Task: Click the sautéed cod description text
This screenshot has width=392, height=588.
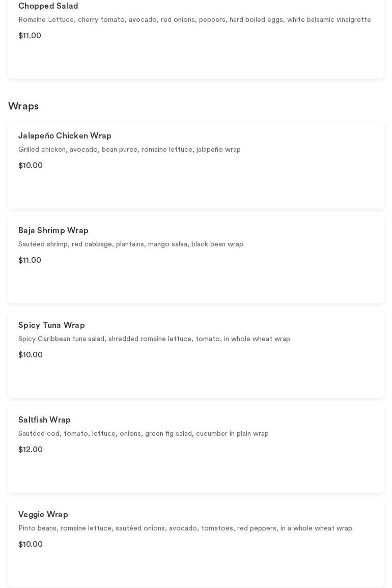Action: (x=144, y=434)
